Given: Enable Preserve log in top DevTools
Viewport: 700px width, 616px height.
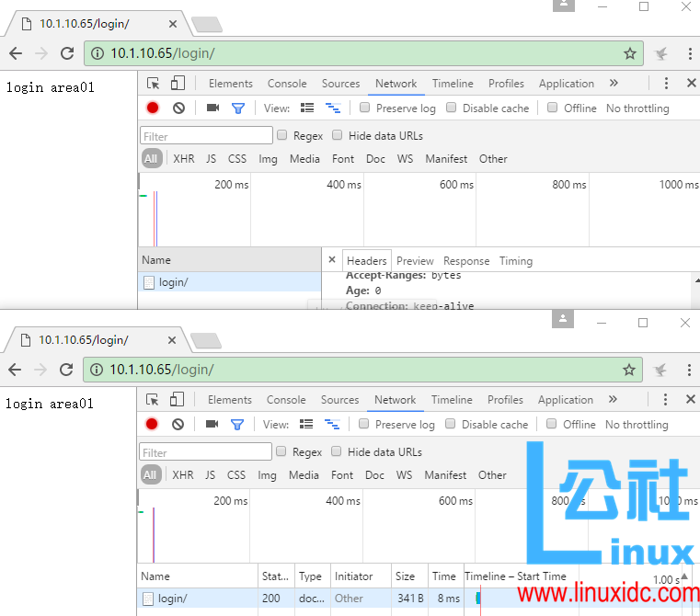Looking at the screenshot, I should (365, 108).
